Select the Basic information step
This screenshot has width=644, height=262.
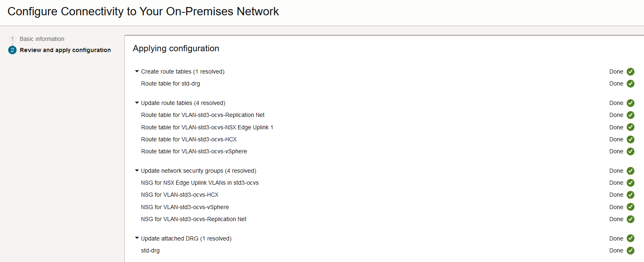pos(42,38)
